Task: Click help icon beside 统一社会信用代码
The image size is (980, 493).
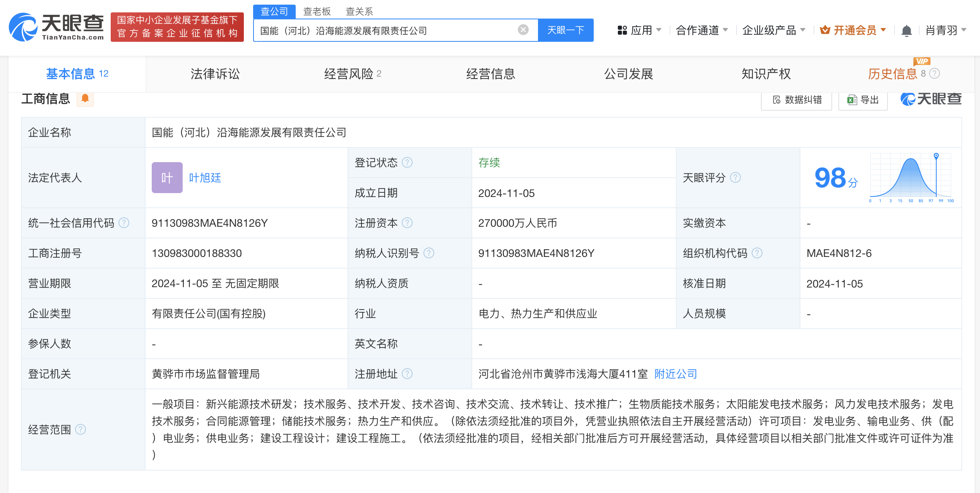Action: point(124,223)
